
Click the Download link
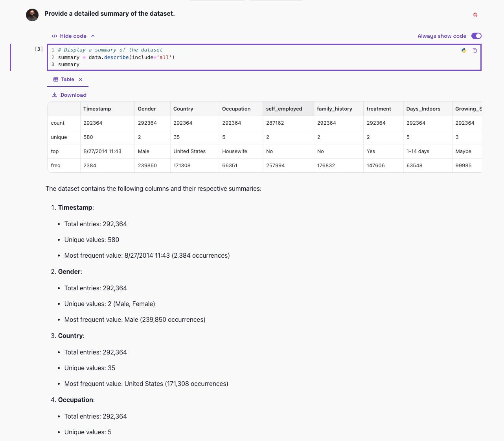73,95
